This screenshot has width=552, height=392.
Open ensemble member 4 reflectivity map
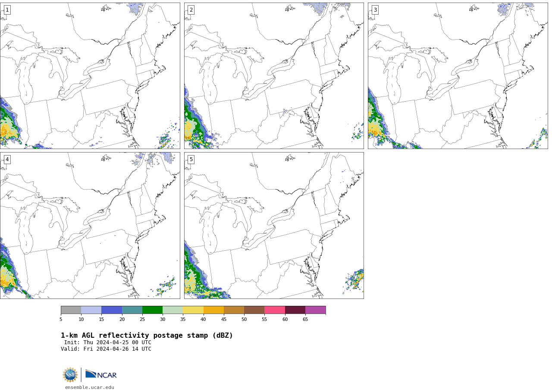click(90, 225)
